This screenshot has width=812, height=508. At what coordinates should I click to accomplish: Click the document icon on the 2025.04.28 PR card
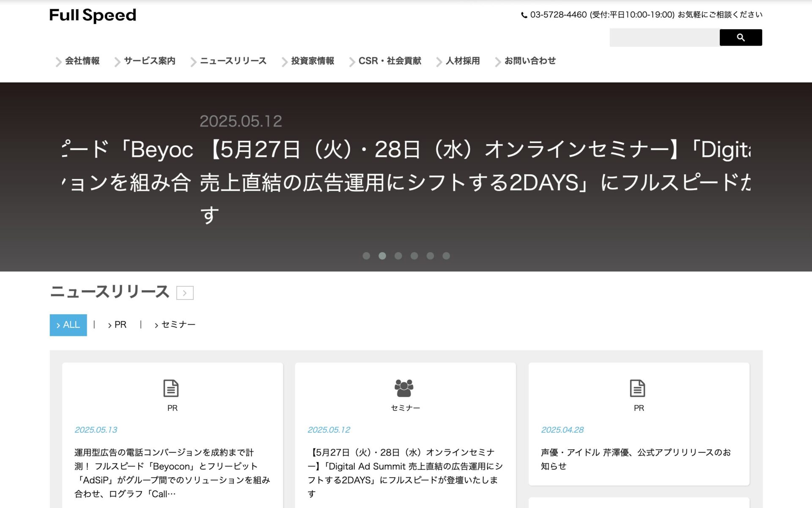tap(637, 388)
